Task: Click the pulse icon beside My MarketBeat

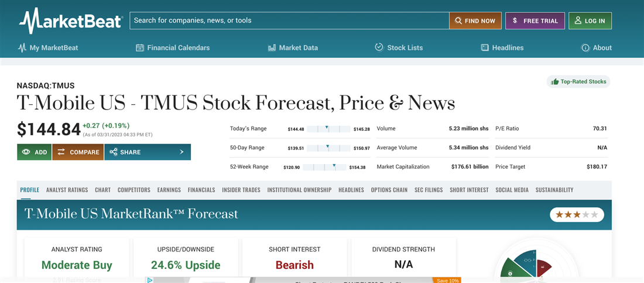Action: point(22,47)
